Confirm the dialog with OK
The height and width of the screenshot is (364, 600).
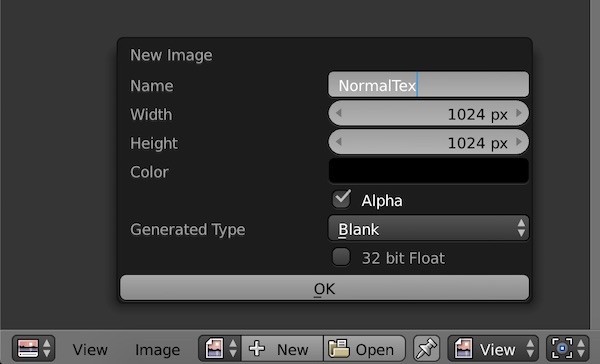click(324, 288)
